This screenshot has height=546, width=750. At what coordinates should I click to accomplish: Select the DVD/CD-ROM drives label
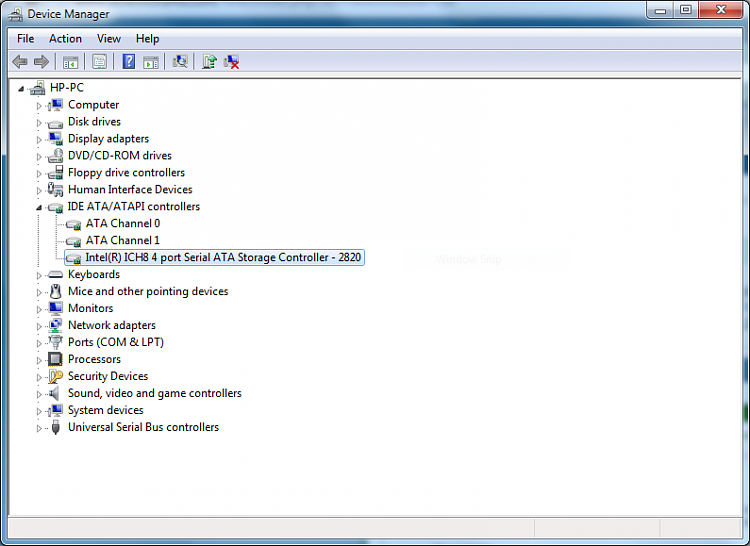pyautogui.click(x=120, y=155)
